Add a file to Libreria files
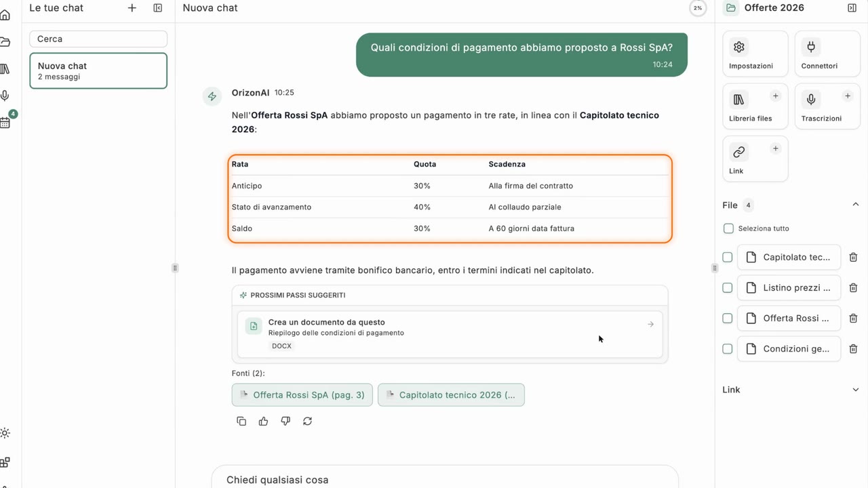The width and height of the screenshot is (868, 488). point(776,96)
